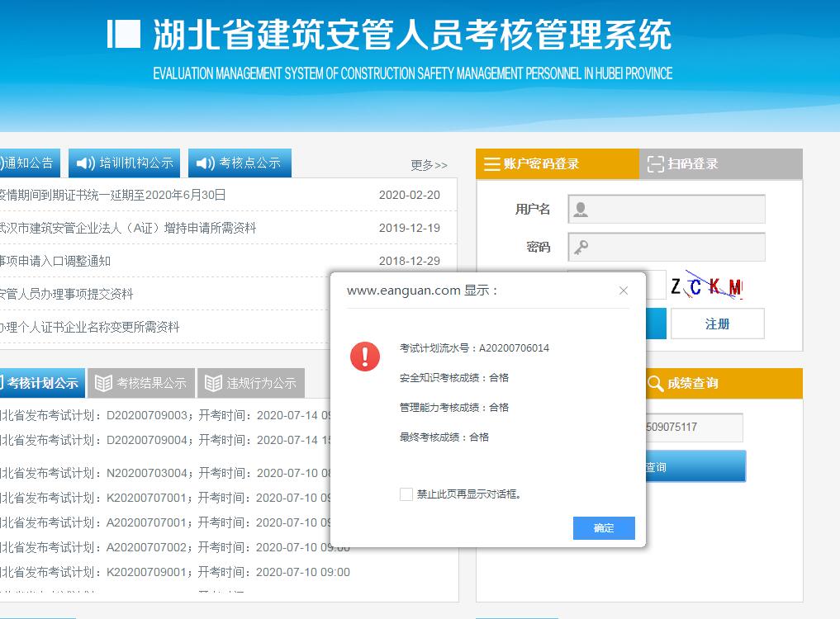The width and height of the screenshot is (840, 619).
Task: Open the 违规行为公示 tab
Action: pos(251,383)
